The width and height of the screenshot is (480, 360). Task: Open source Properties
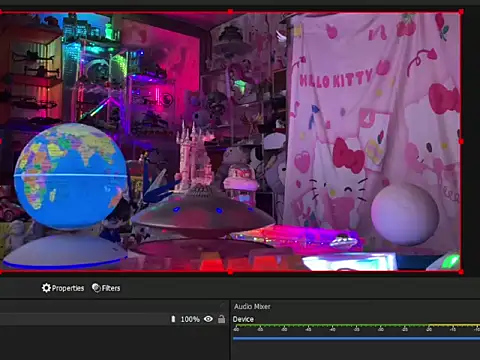pyautogui.click(x=63, y=288)
